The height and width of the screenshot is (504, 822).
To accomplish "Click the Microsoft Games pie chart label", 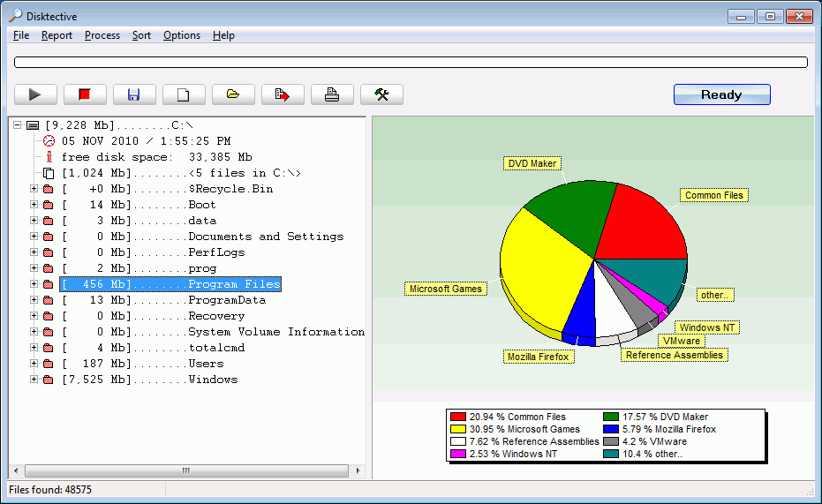I will [446, 289].
